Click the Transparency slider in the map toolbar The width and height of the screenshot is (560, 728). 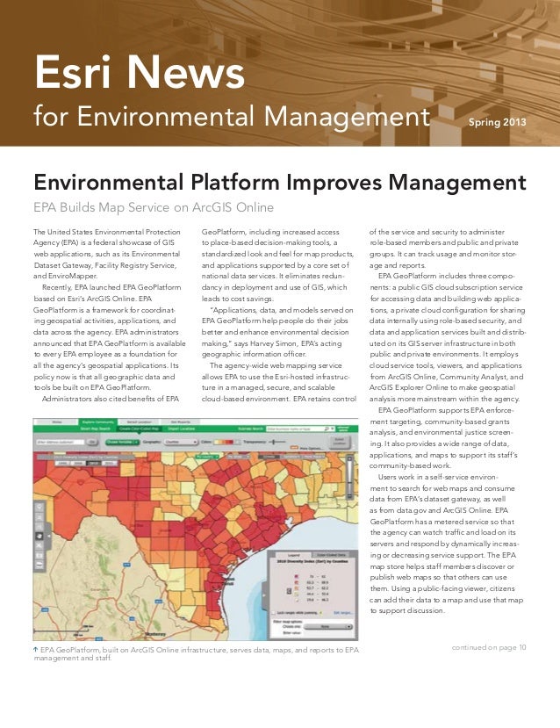(277, 442)
